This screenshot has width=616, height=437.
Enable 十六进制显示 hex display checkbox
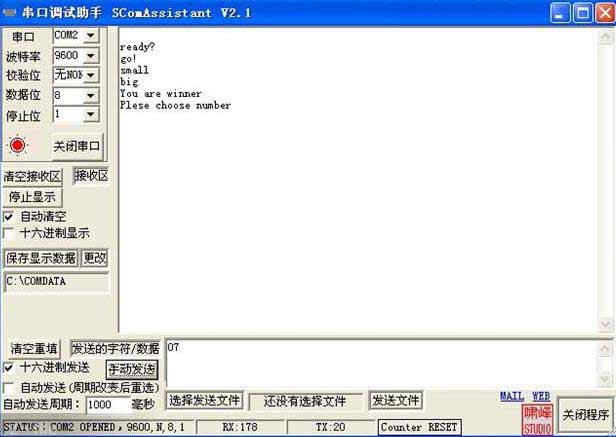click(9, 233)
